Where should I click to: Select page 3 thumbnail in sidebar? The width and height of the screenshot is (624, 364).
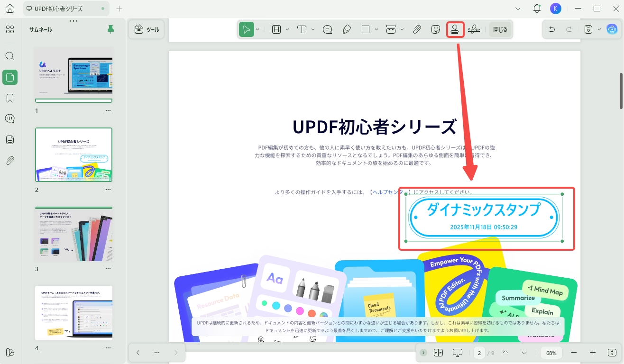click(x=73, y=234)
